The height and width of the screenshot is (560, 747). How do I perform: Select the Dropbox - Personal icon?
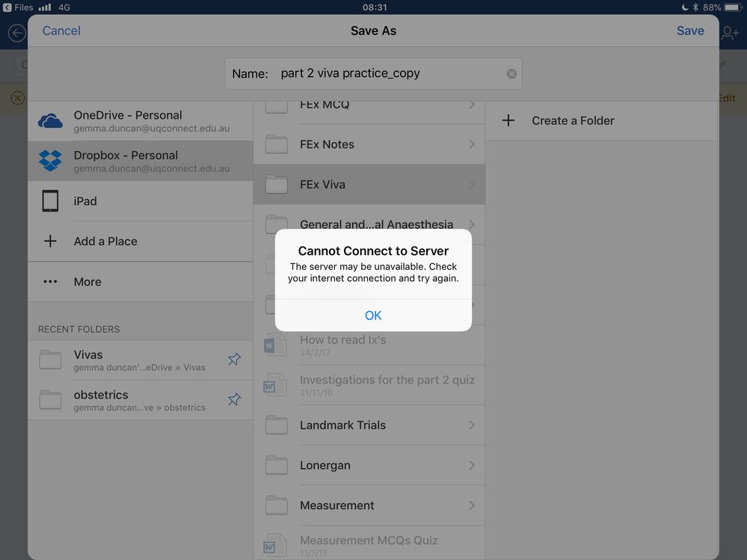(50, 161)
